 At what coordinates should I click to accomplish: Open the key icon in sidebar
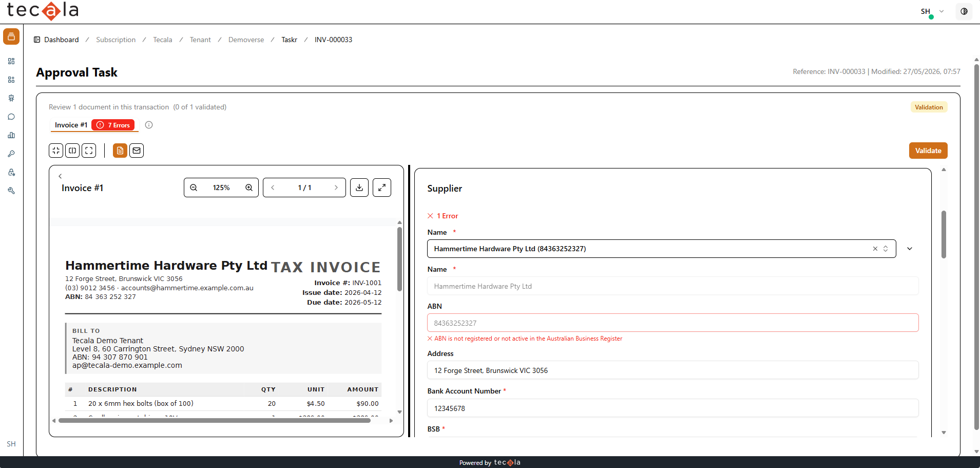coord(11,154)
